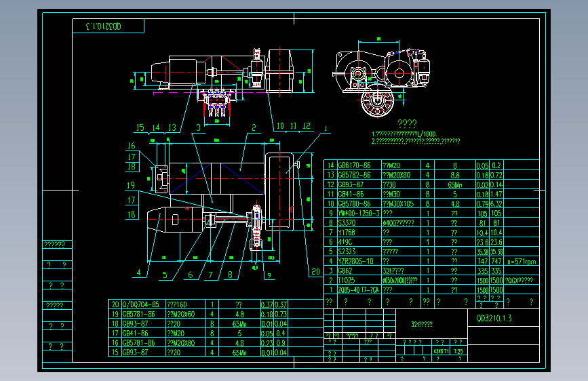Screen dimensions: 588x381
Task: Click the '0.73' total weight cell in row 19
Action: (281, 315)
